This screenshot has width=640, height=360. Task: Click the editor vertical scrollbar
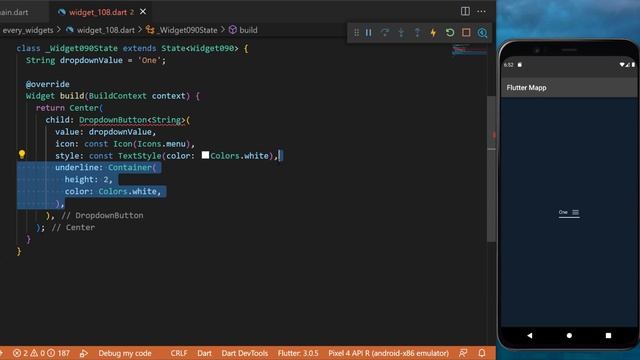491,168
